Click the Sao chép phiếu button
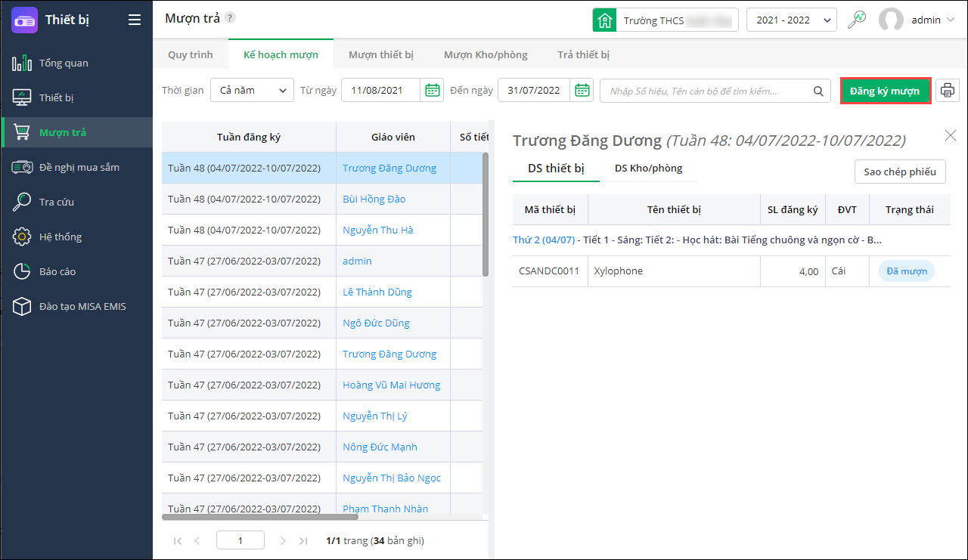 [x=900, y=172]
